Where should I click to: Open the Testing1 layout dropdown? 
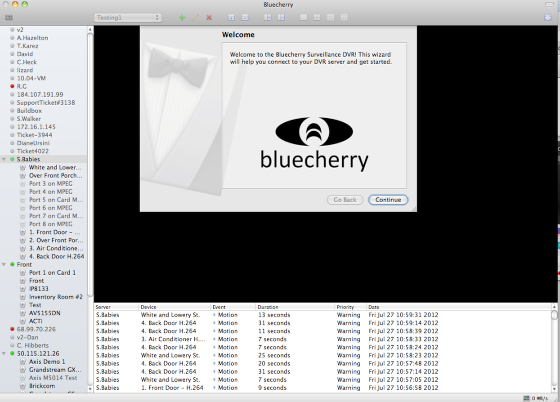click(x=128, y=17)
